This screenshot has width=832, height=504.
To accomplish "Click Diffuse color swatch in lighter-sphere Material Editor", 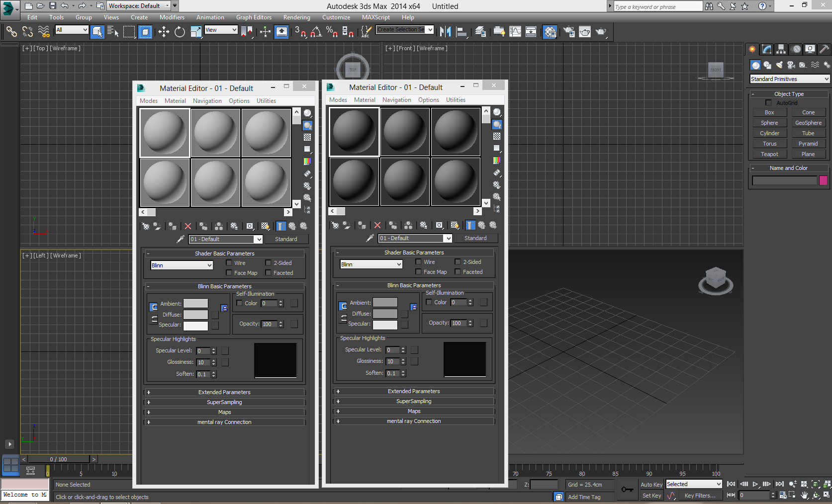I will [x=195, y=315].
